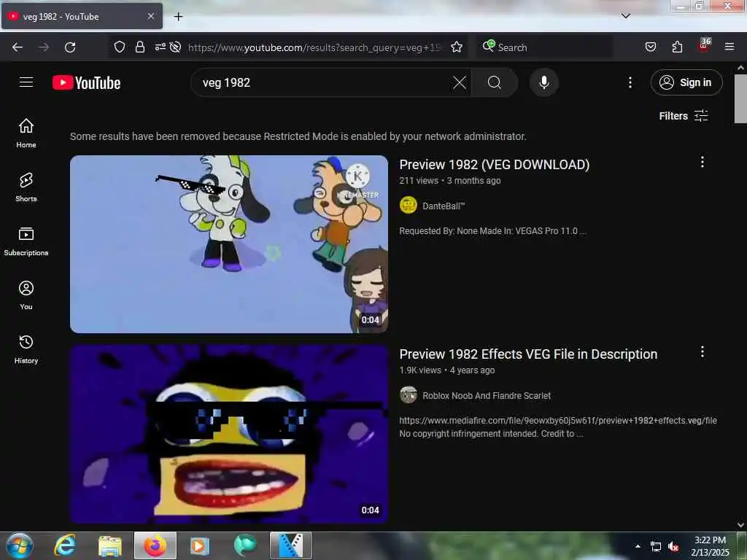Open the You section
This screenshot has width=747, height=560.
26,295
